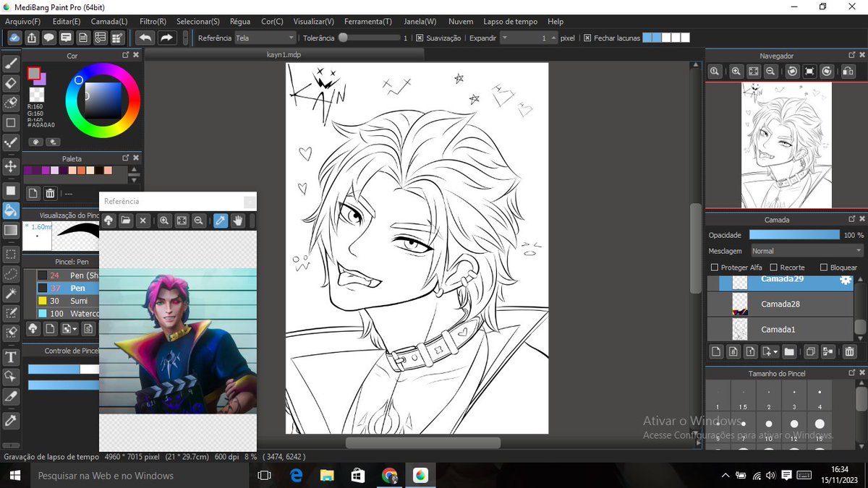Image resolution: width=868 pixels, height=488 pixels.
Task: Open Chrome from the taskbar
Action: tap(389, 475)
